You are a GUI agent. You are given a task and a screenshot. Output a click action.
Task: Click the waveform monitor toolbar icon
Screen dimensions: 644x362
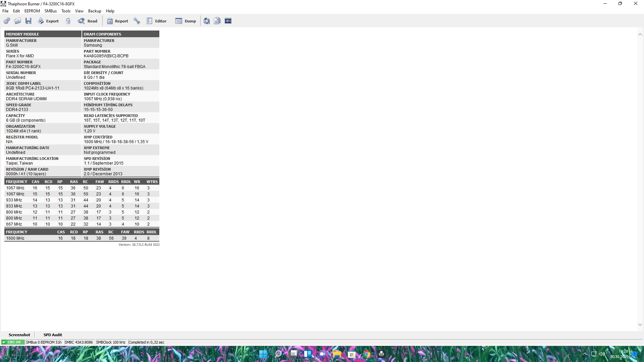(228, 21)
